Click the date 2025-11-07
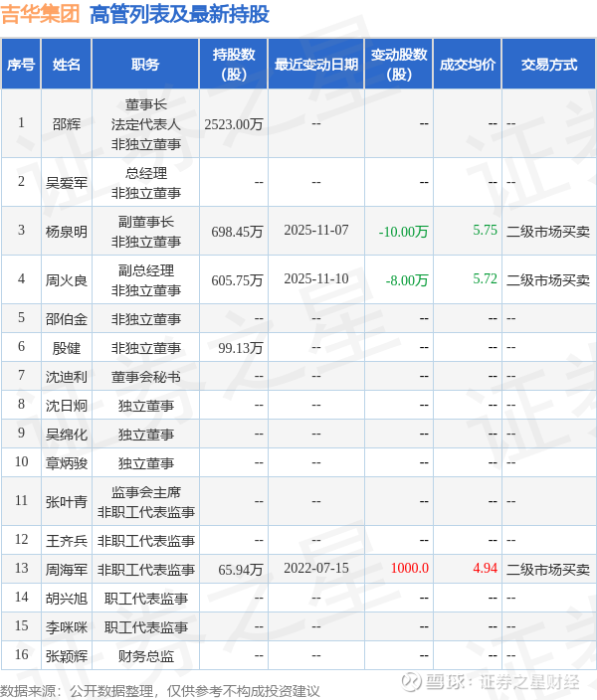Viewport: 597px width, 700px height. [316, 230]
